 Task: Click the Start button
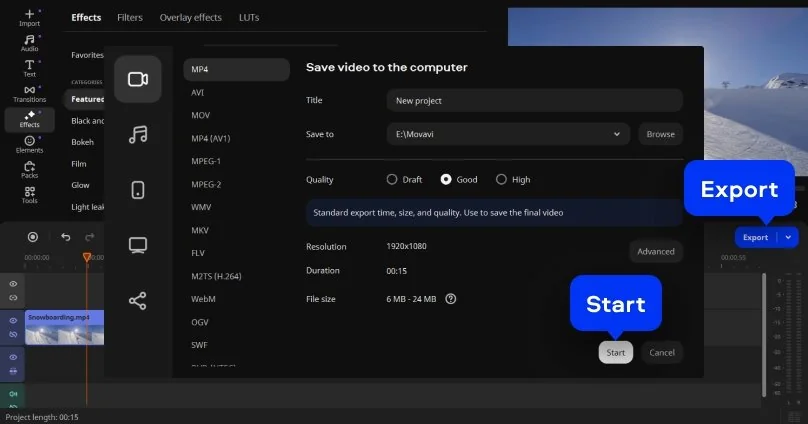[616, 352]
